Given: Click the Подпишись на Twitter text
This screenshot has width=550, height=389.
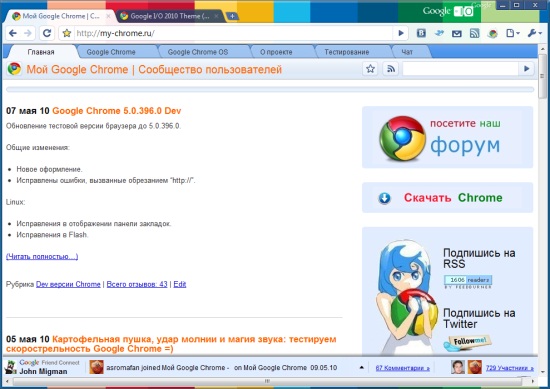Looking at the screenshot, I should [x=479, y=318].
